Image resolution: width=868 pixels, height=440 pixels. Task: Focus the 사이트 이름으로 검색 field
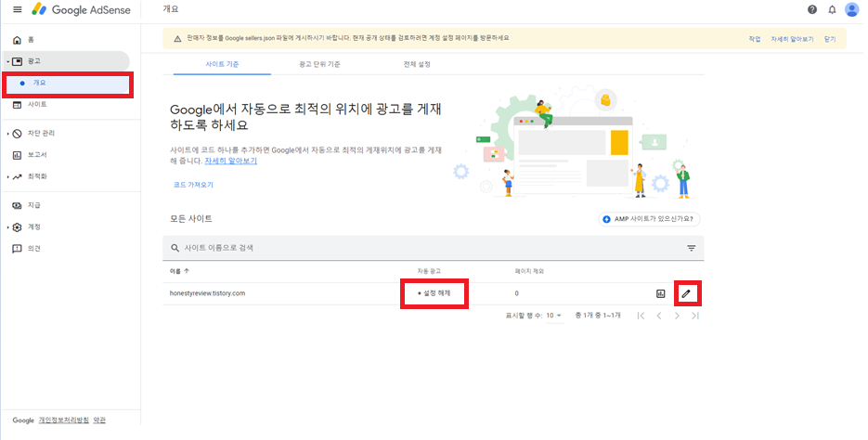click(x=433, y=248)
